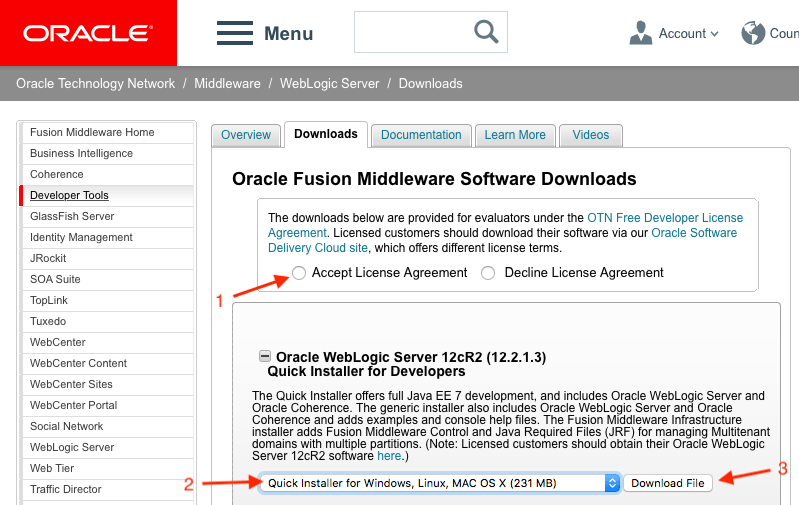Screen dimensions: 799x505
Task: Collapse the WebLogic Server 12cR2 minus icon
Action: tap(265, 356)
